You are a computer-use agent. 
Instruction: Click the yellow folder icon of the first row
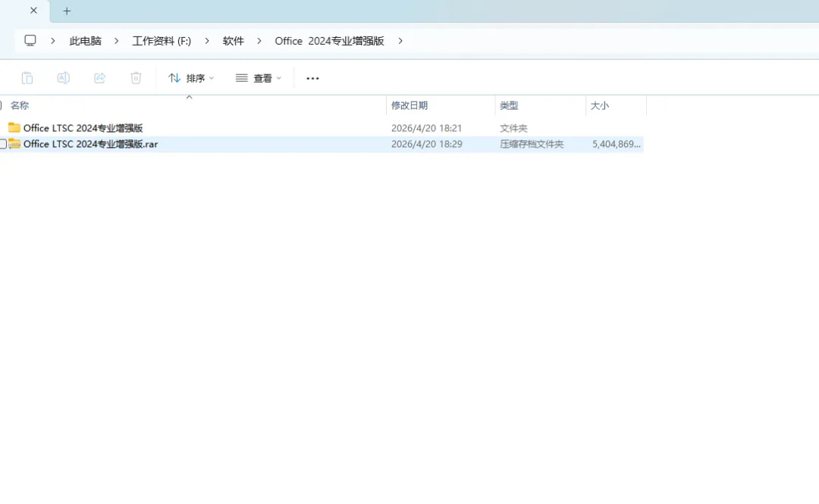click(14, 127)
